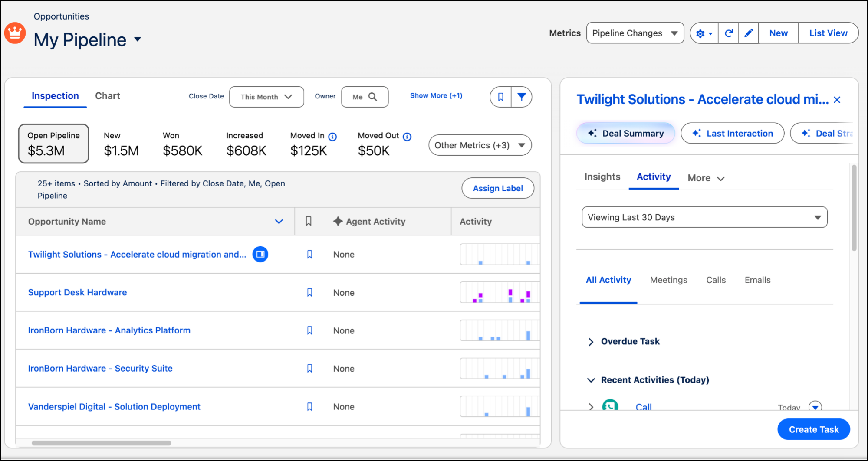Open the gear settings menu
868x461 pixels.
point(704,33)
